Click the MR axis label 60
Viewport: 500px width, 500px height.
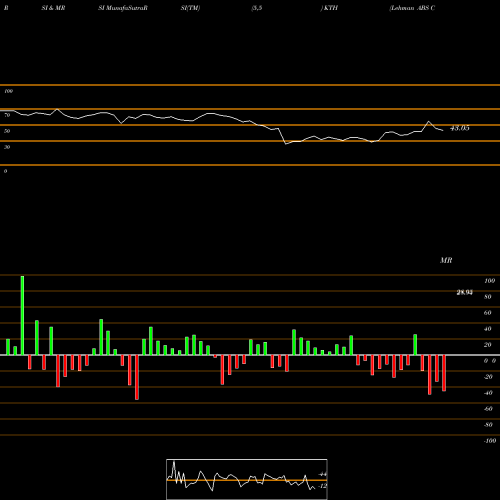click(488, 313)
